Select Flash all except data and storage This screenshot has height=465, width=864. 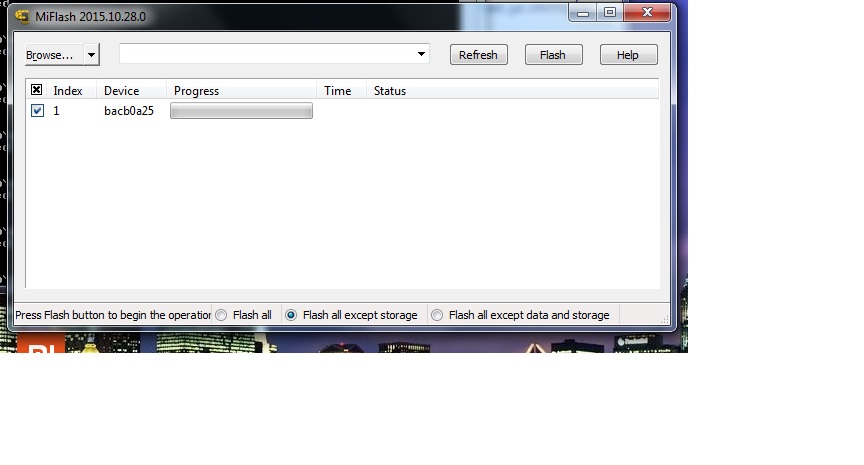(522, 315)
